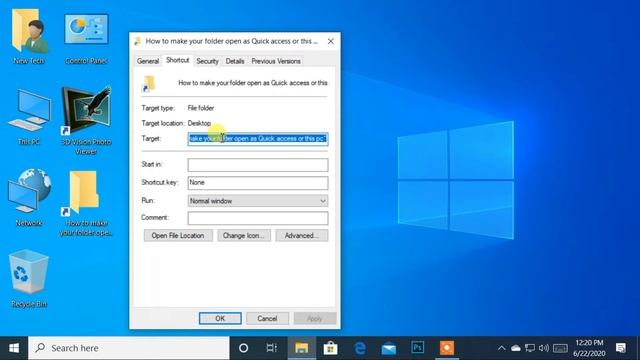Click the 'Desktop' target location text
This screenshot has width=640, height=360.
[x=199, y=123]
